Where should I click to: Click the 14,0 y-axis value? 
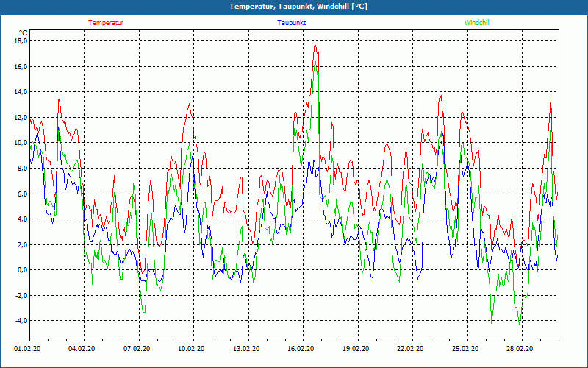[21, 91]
